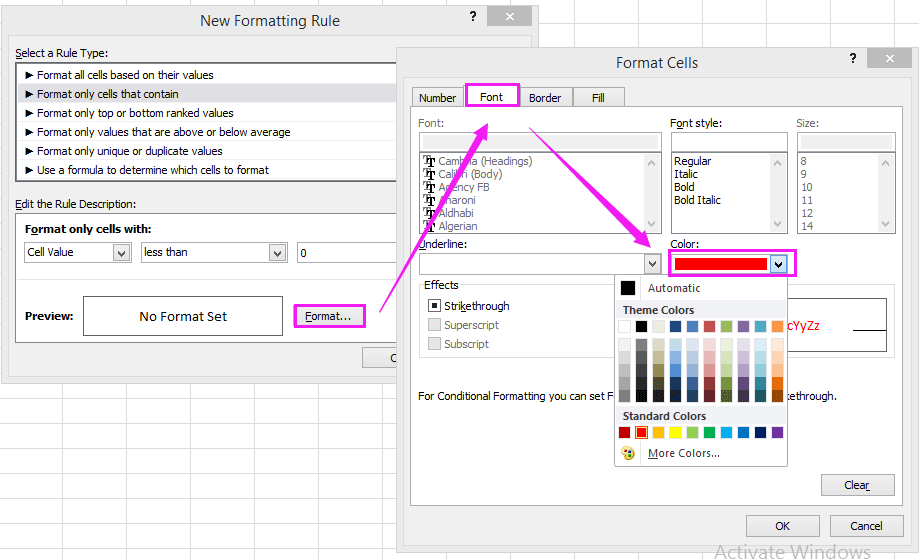919x560 pixels.
Task: Choose the black Automatic color icon
Action: tap(628, 288)
